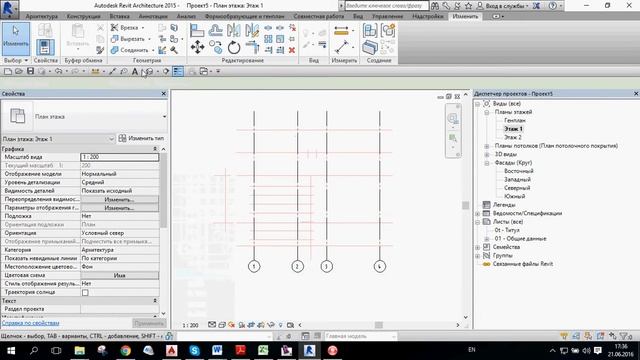The image size is (640, 360).
Task: Select the Trim/Extend to Corner tool
Action: [x=252, y=47]
